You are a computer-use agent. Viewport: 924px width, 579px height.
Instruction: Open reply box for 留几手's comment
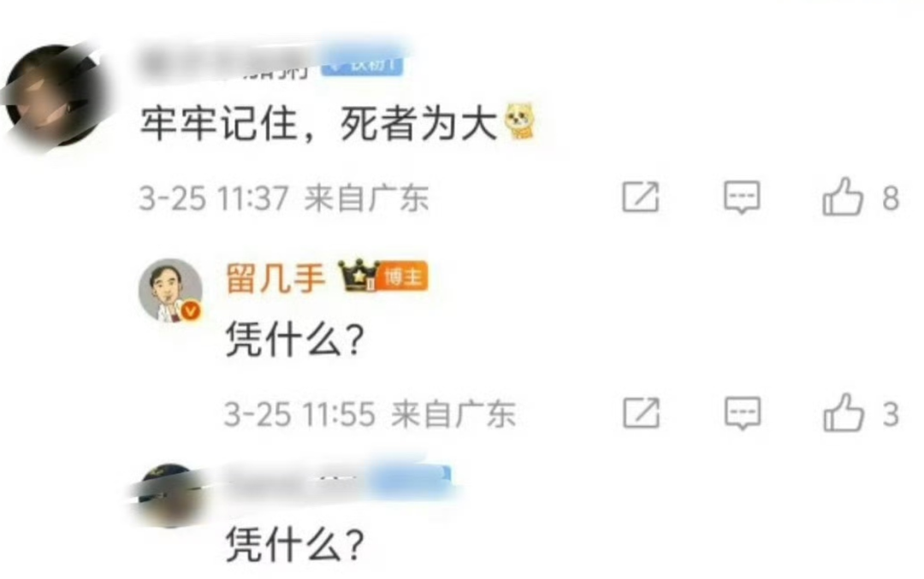point(743,413)
